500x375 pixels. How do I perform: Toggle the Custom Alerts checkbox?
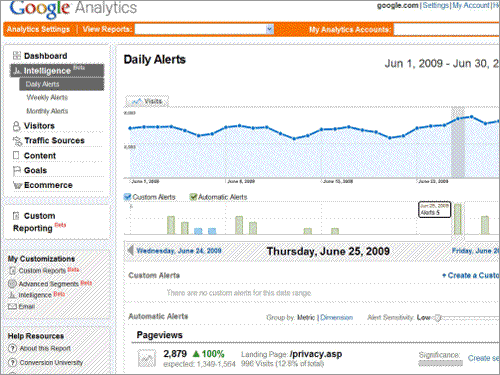pos(127,197)
